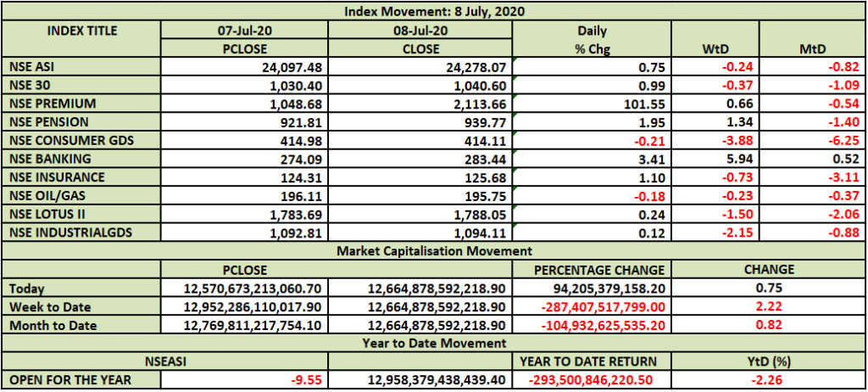Click the WtD column header
This screenshot has width=868, height=392.
tap(715, 49)
